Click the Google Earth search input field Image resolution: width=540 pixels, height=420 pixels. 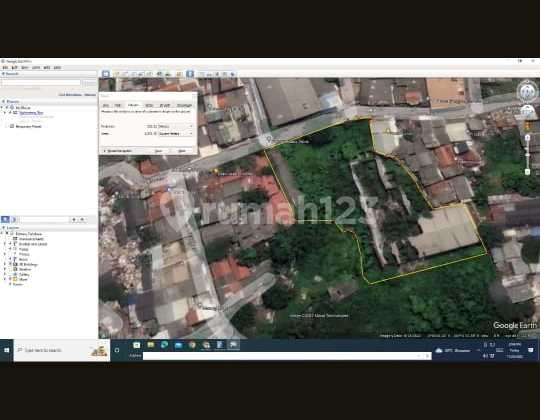tap(41, 83)
